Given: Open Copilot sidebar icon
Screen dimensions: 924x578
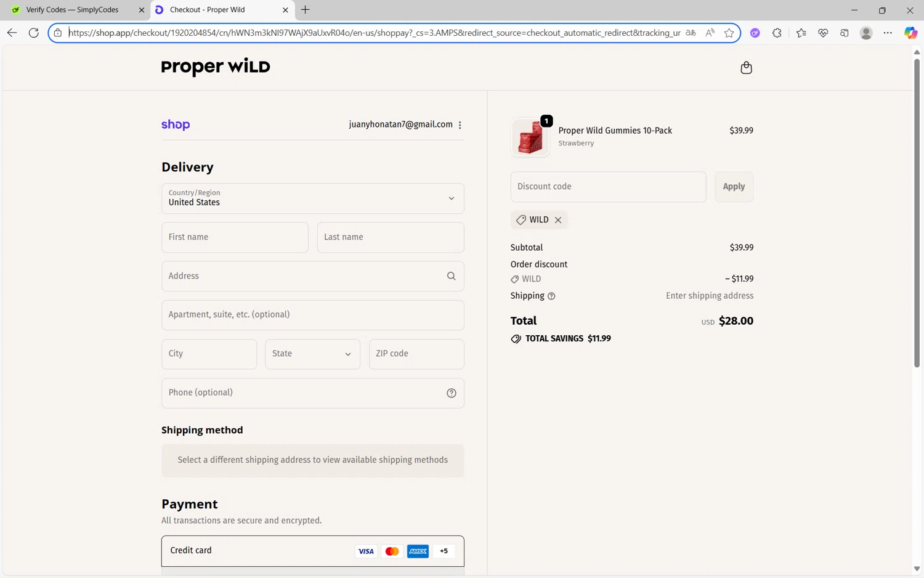Looking at the screenshot, I should coord(910,33).
